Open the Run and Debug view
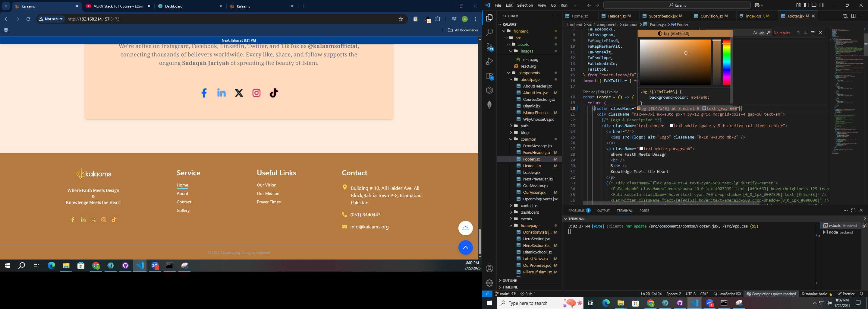 point(489,61)
